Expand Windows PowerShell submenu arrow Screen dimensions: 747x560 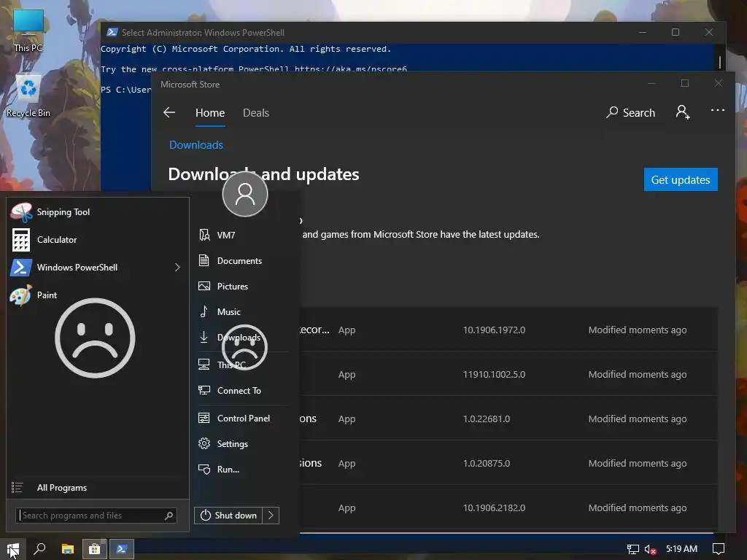click(177, 267)
